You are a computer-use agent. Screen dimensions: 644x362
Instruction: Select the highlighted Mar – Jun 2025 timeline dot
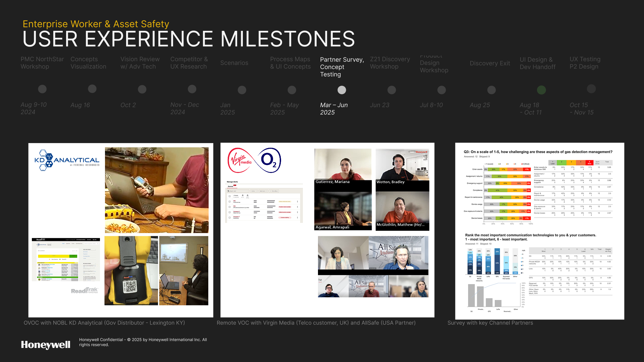(341, 90)
